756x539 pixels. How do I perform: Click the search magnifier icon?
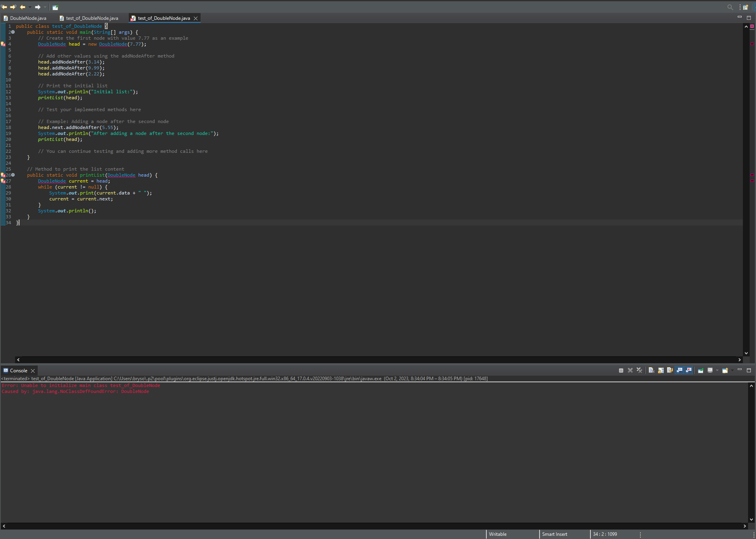[x=730, y=7]
